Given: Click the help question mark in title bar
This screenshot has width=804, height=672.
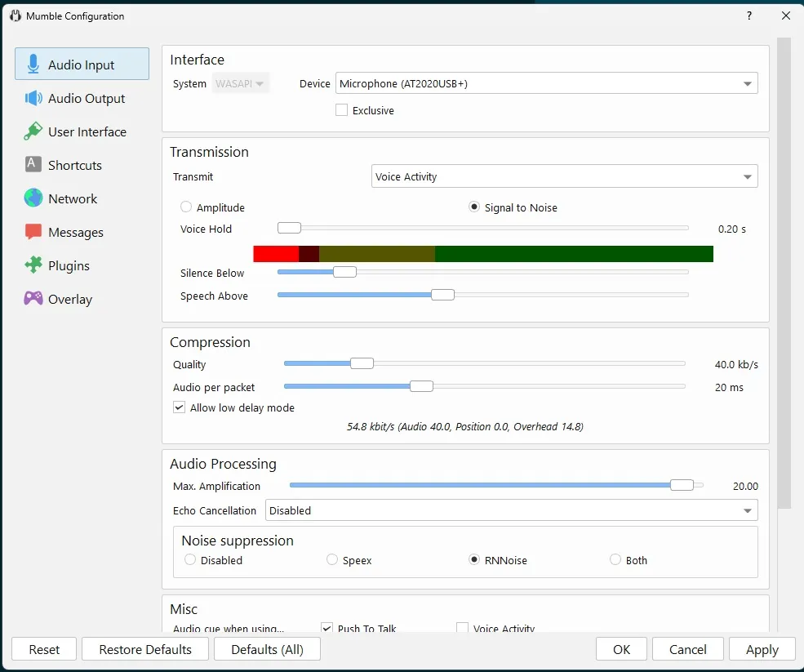Looking at the screenshot, I should coord(749,16).
